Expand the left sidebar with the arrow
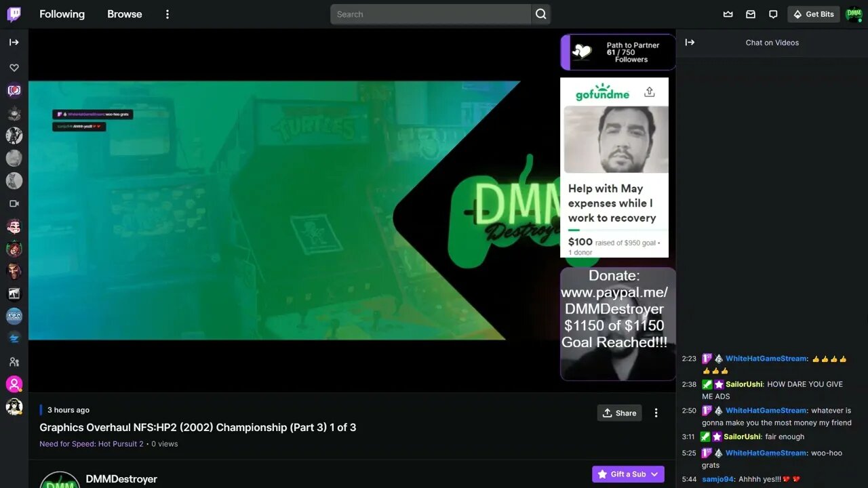Viewport: 868px width, 488px height. pyautogui.click(x=14, y=42)
